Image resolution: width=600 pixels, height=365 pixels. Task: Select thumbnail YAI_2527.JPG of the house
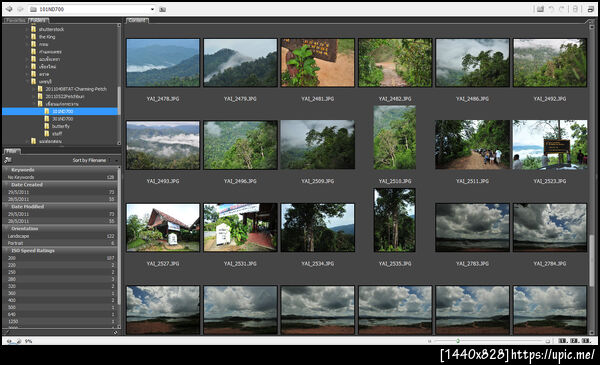[x=163, y=227]
